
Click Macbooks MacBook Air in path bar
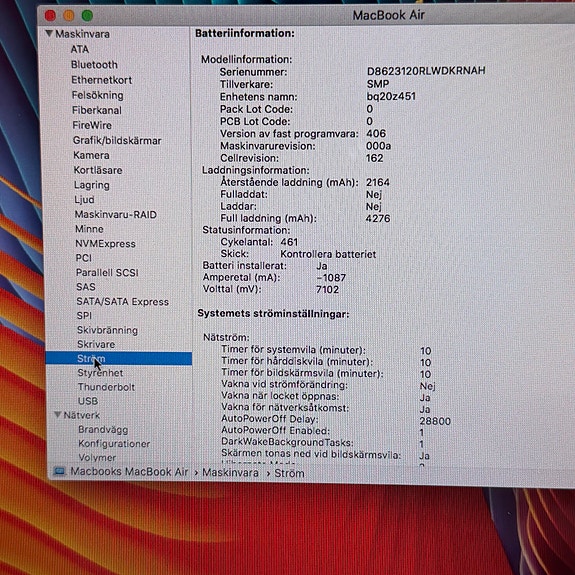tap(129, 472)
